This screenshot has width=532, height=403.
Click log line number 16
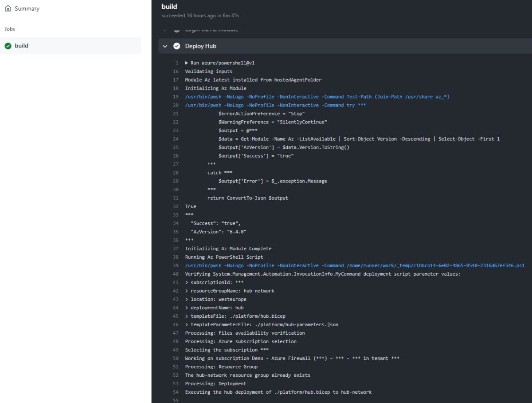click(176, 71)
